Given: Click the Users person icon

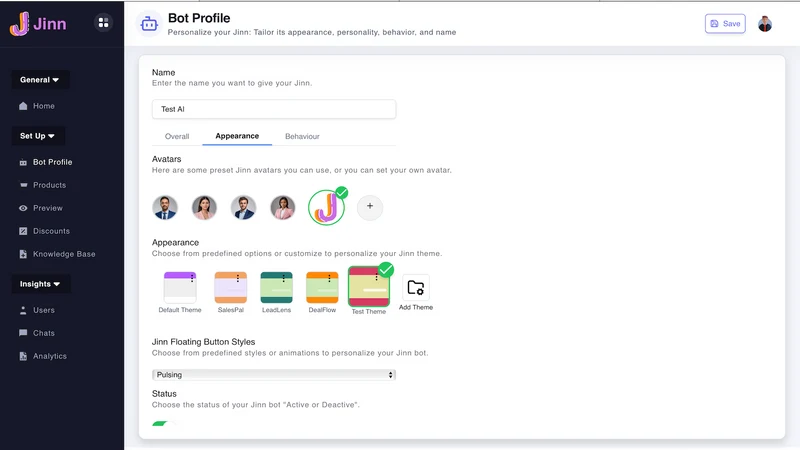Looking at the screenshot, I should click(x=23, y=310).
